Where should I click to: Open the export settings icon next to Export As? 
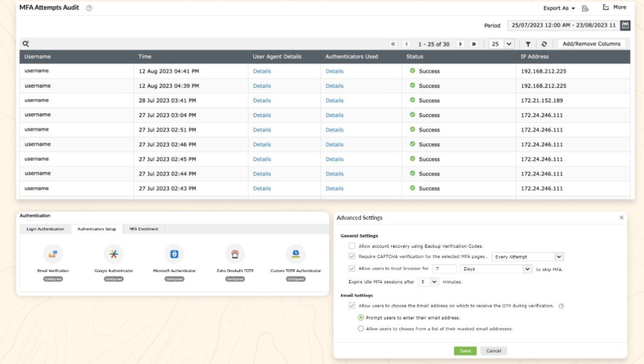click(x=585, y=8)
